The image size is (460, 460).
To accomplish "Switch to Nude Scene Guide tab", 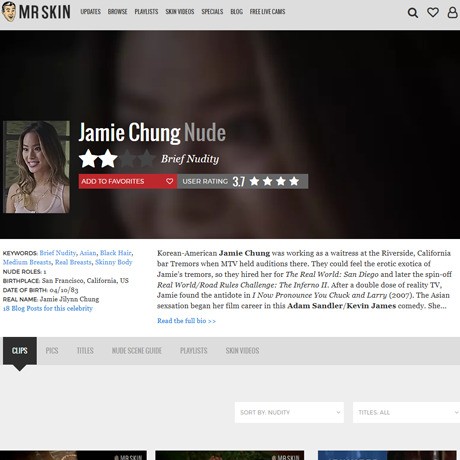I will point(137,351).
